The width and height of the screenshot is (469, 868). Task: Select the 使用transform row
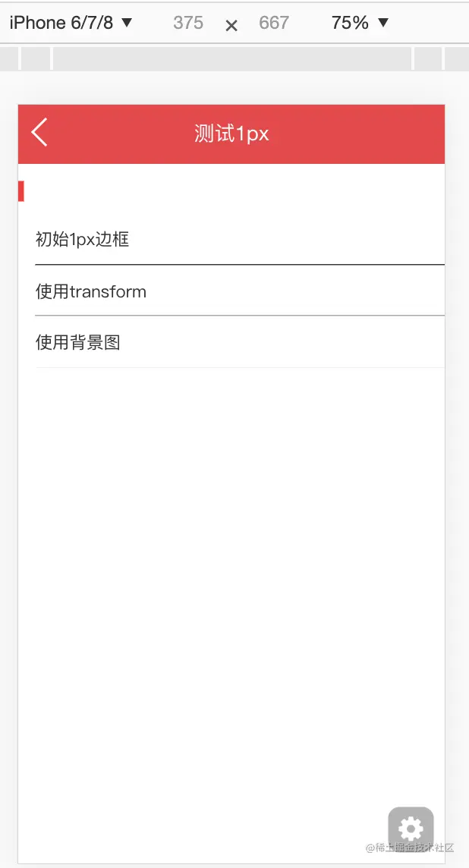pos(91,291)
